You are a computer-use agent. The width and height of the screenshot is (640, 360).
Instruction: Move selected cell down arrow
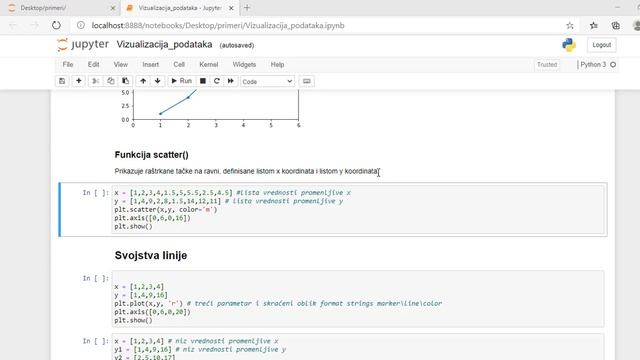pos(158,81)
